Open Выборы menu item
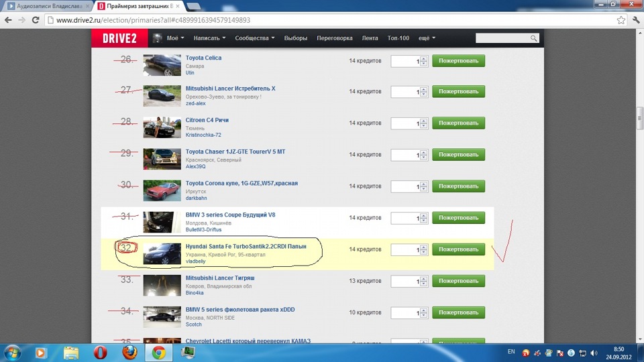644x362 pixels. click(x=296, y=38)
